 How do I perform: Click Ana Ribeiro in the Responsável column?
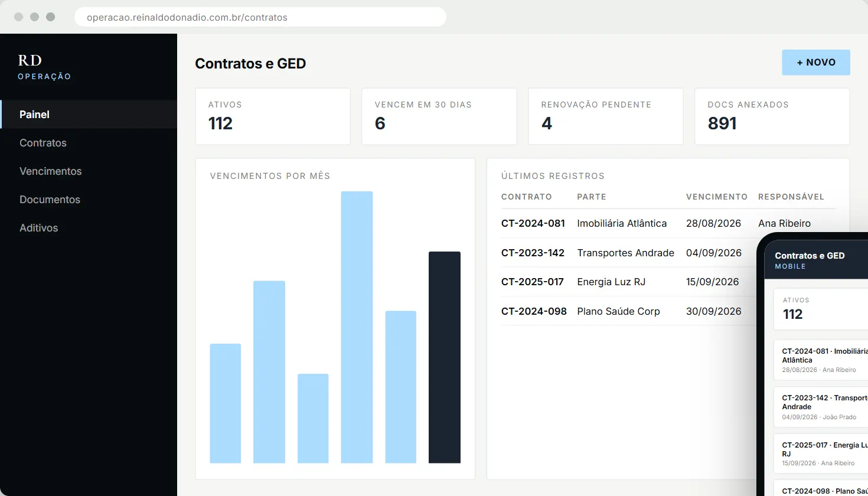tap(785, 223)
